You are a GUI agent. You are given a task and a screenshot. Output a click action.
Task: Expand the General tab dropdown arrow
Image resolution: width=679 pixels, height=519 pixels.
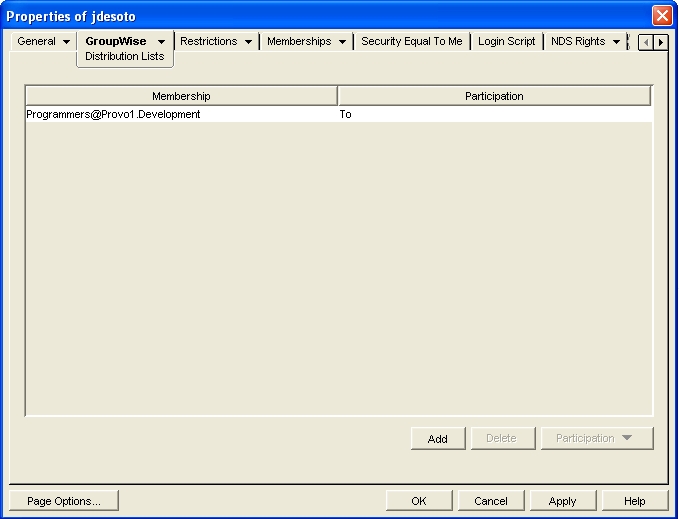point(66,42)
